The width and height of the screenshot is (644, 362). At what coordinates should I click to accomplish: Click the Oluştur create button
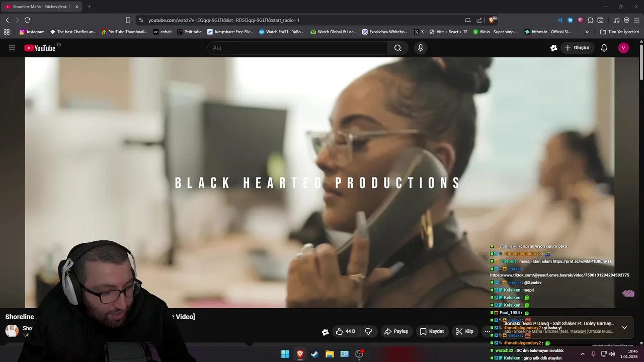click(x=578, y=48)
